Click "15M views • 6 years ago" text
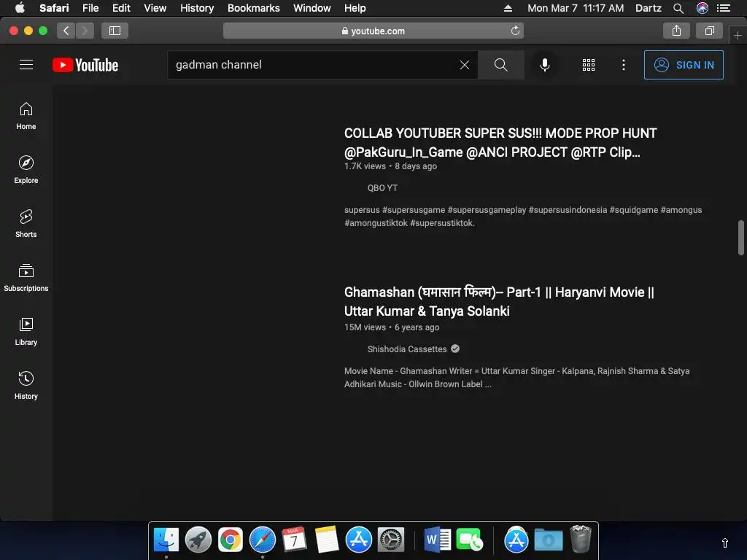This screenshot has height=560, width=747. [x=392, y=327]
